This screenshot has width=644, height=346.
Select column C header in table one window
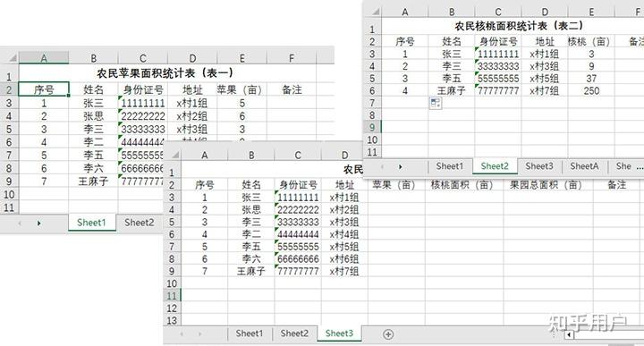point(142,58)
